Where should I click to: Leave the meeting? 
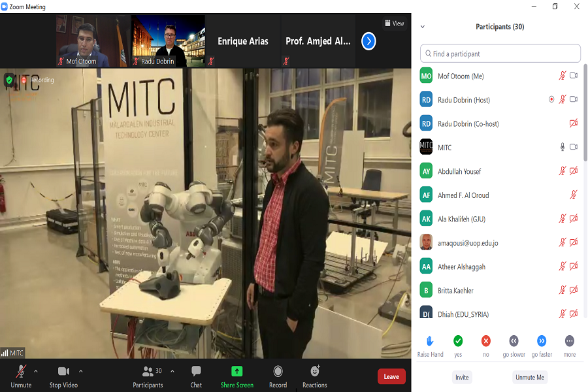pyautogui.click(x=391, y=376)
